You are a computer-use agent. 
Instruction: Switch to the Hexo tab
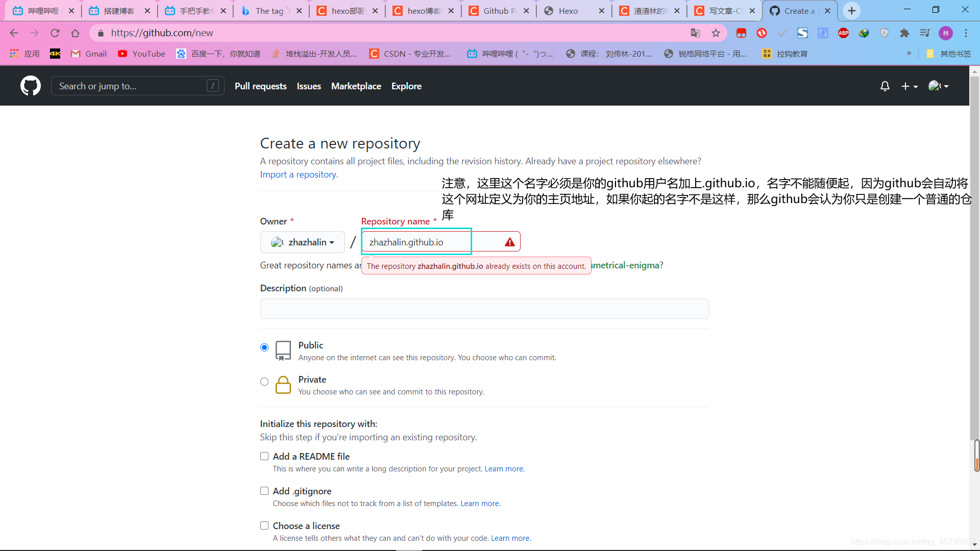point(574,11)
